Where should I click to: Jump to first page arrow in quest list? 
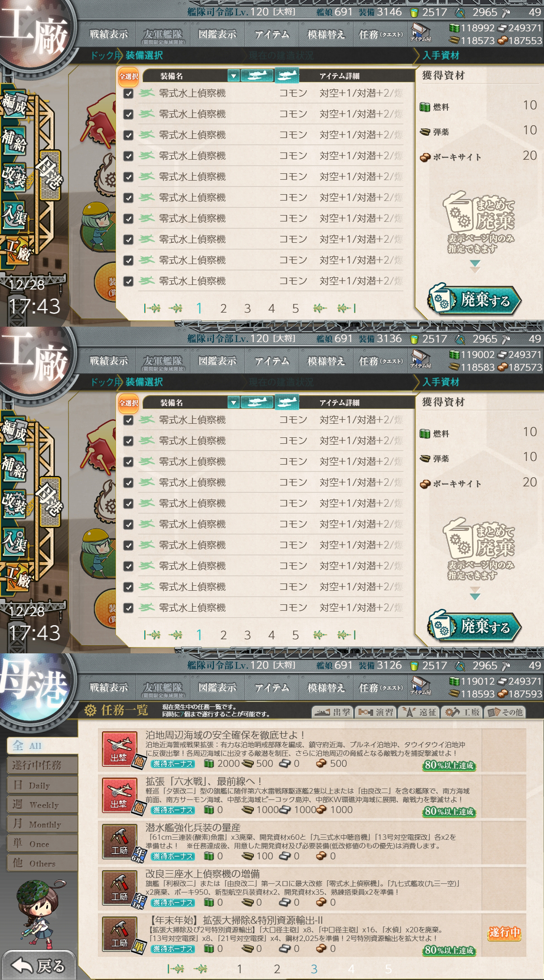[175, 969]
